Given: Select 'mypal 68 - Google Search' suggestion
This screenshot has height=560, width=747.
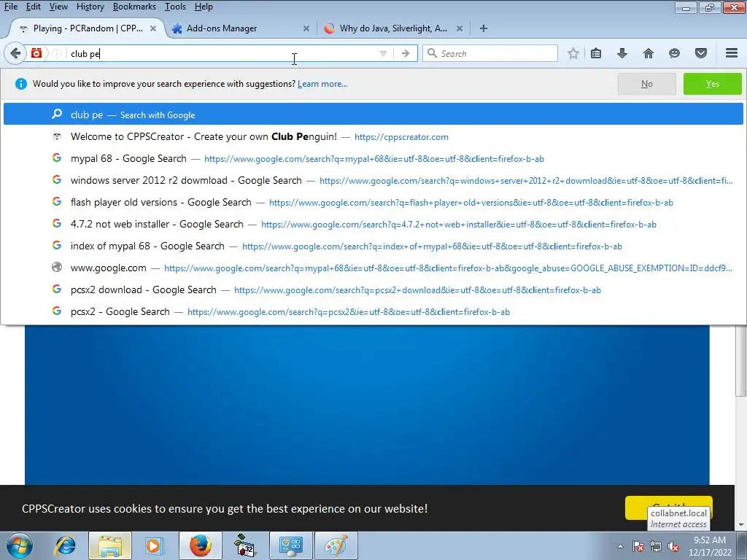Looking at the screenshot, I should (373, 158).
